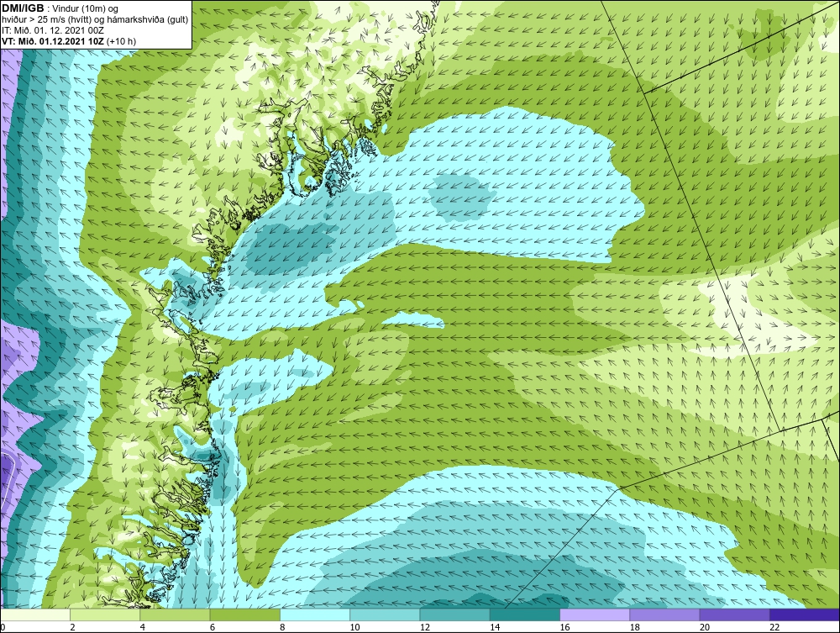Viewport: 840px width, 633px height.
Task: Click the legend scale label '10'
Action: point(354,628)
